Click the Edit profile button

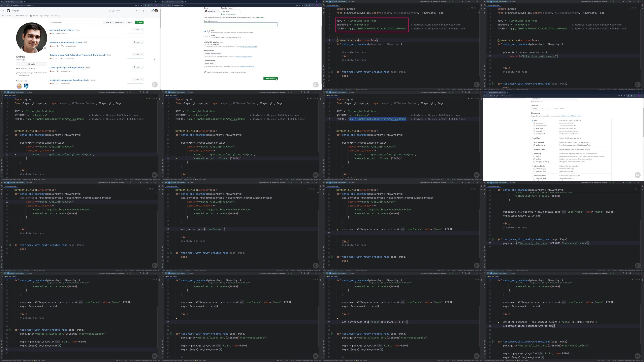click(32, 64)
